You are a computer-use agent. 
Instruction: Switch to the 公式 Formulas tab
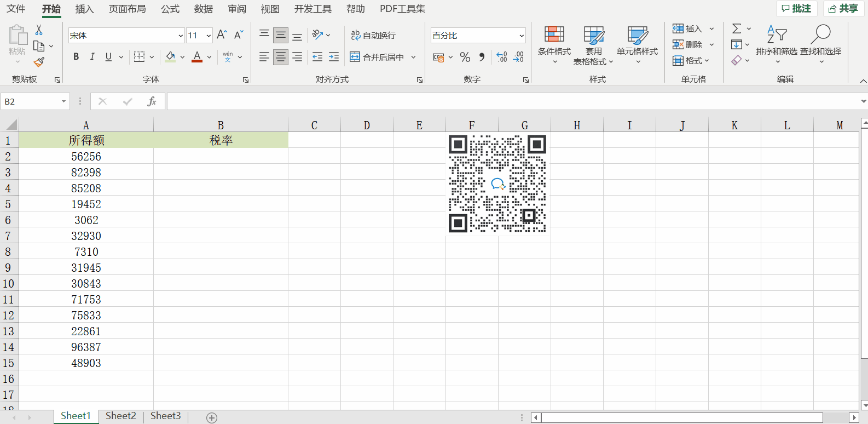[x=170, y=9]
